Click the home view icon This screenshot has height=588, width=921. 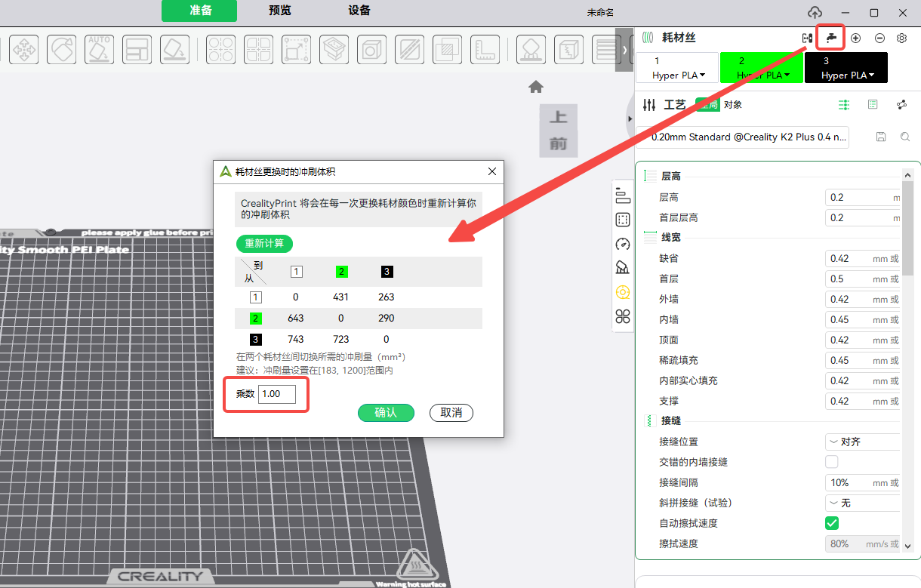pos(536,87)
